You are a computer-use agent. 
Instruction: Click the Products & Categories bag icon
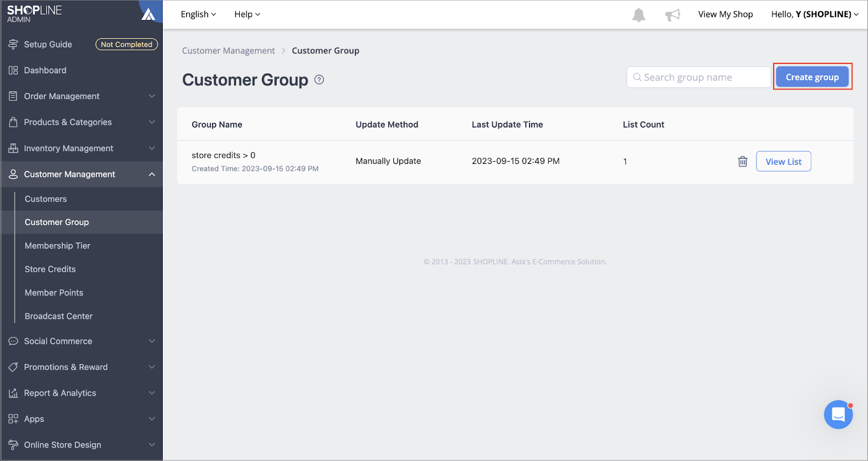coord(13,122)
